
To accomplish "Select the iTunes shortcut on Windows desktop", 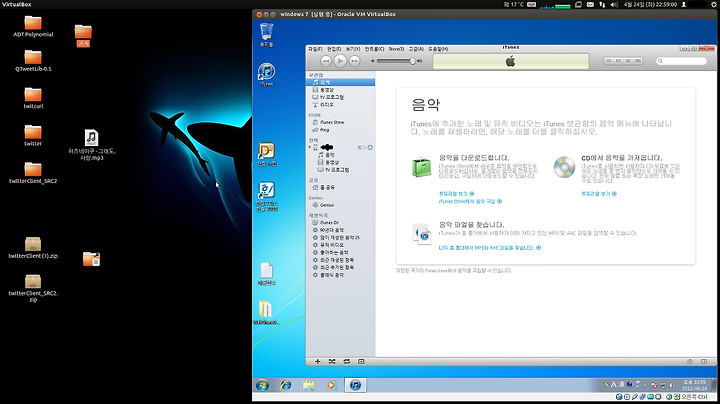I will point(266,75).
